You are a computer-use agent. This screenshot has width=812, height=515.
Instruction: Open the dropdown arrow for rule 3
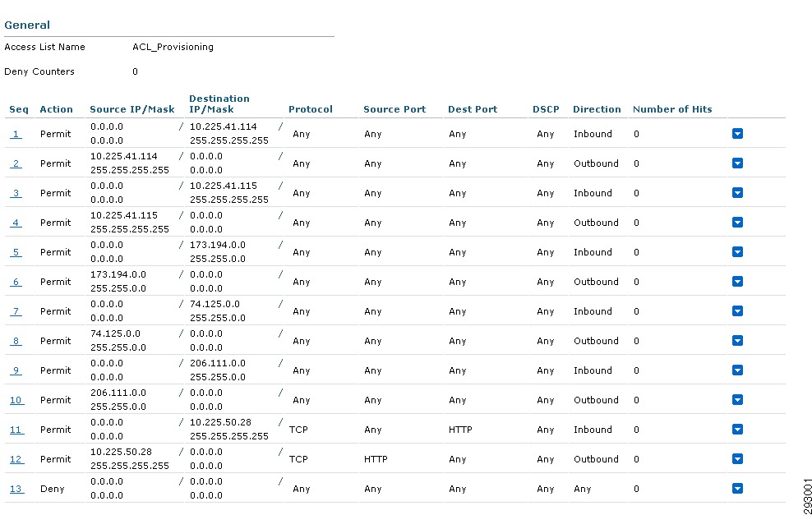click(x=737, y=192)
